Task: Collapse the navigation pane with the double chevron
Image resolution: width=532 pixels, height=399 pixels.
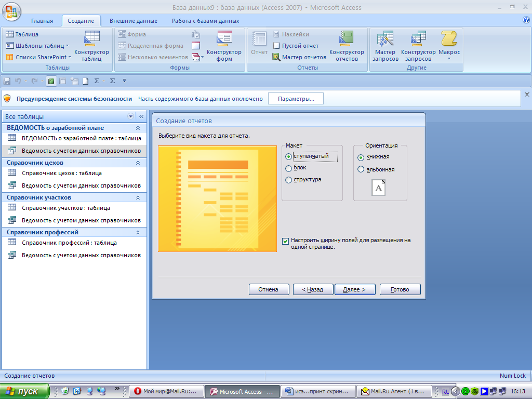Action: [141, 116]
